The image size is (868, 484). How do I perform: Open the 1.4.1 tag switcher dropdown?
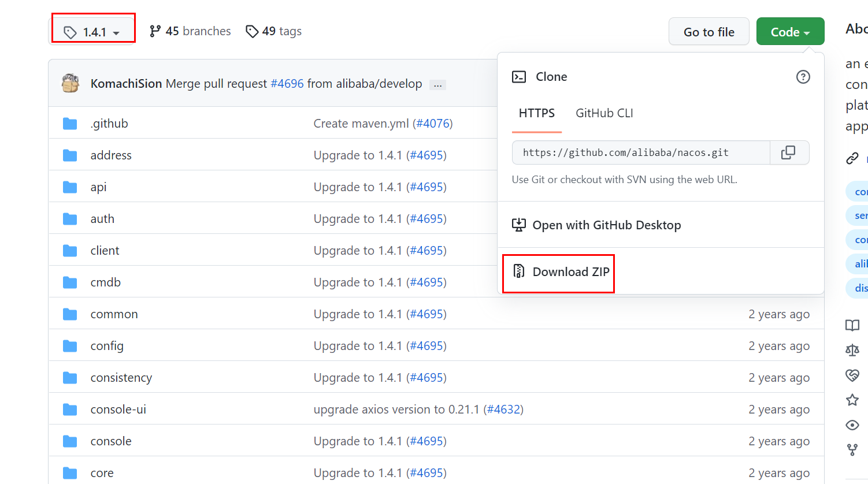pyautogui.click(x=92, y=32)
